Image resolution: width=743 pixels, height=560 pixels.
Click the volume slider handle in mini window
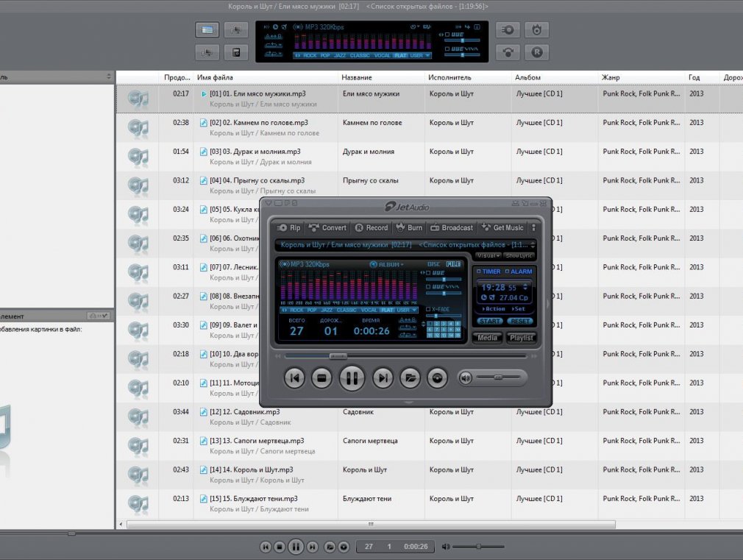point(498,378)
